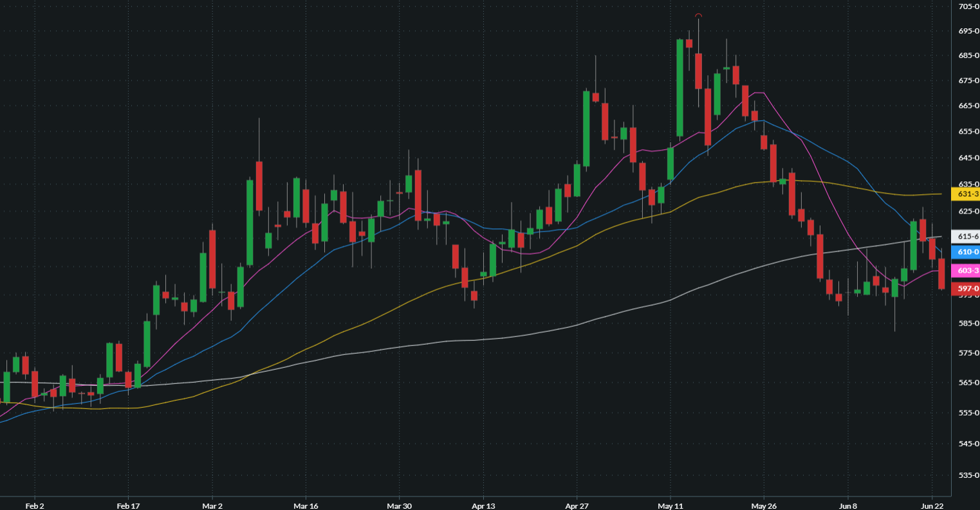Image resolution: width=980 pixels, height=510 pixels.
Task: Click the May 26 date label
Action: (763, 505)
